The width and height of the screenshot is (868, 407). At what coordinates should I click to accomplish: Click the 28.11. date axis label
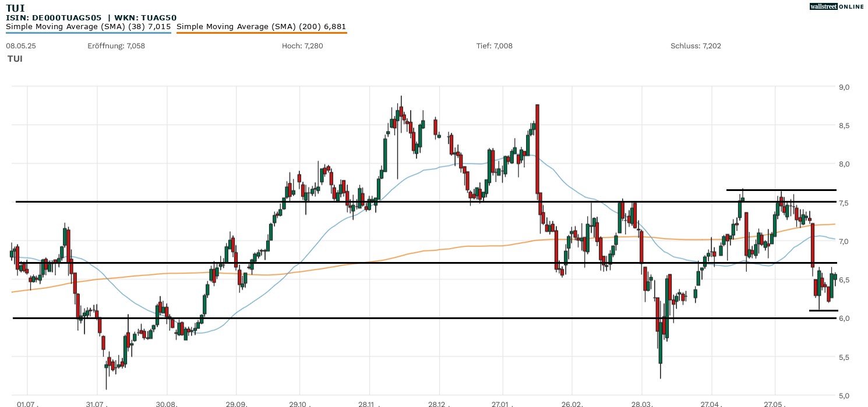click(x=369, y=403)
